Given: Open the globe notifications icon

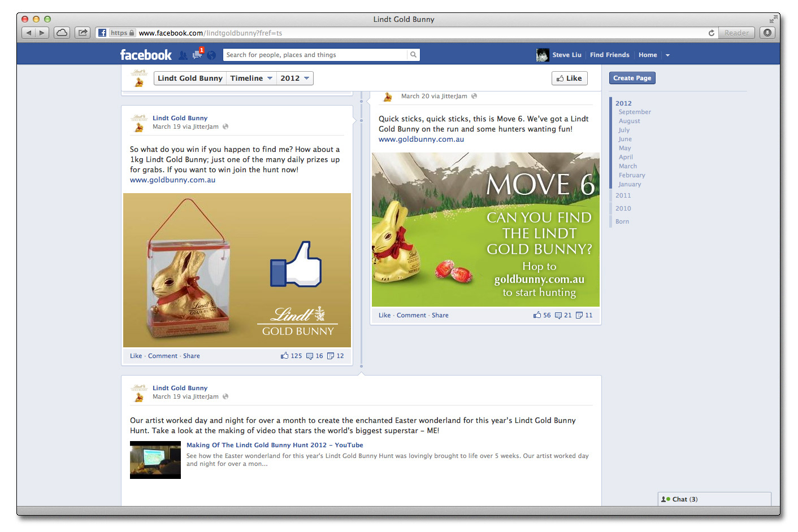Looking at the screenshot, I should tap(211, 55).
